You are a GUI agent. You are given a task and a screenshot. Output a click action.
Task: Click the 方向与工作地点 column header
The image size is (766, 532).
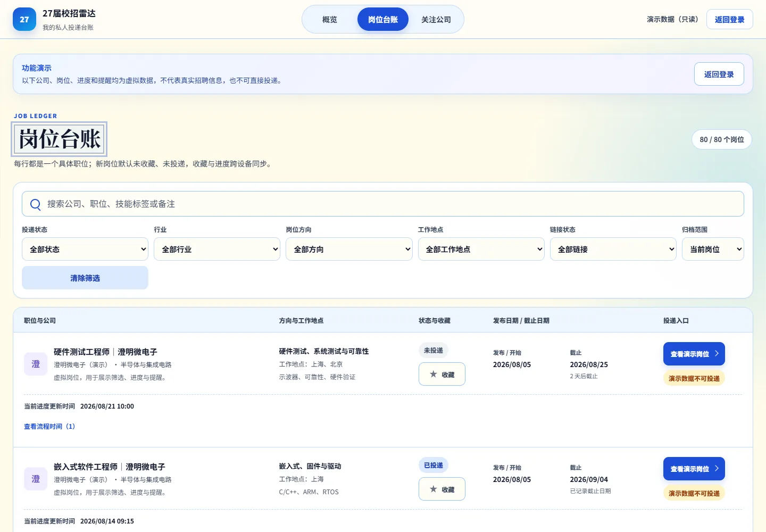tap(301, 320)
